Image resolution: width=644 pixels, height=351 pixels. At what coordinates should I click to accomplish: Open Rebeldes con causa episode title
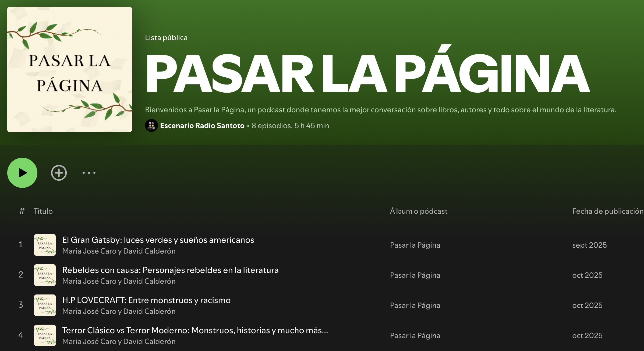click(170, 270)
